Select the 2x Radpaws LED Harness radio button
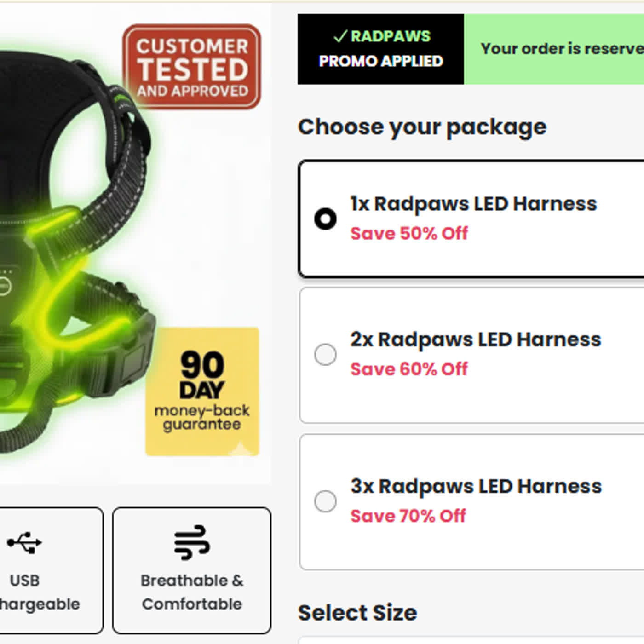Image resolution: width=644 pixels, height=644 pixels. (x=325, y=355)
